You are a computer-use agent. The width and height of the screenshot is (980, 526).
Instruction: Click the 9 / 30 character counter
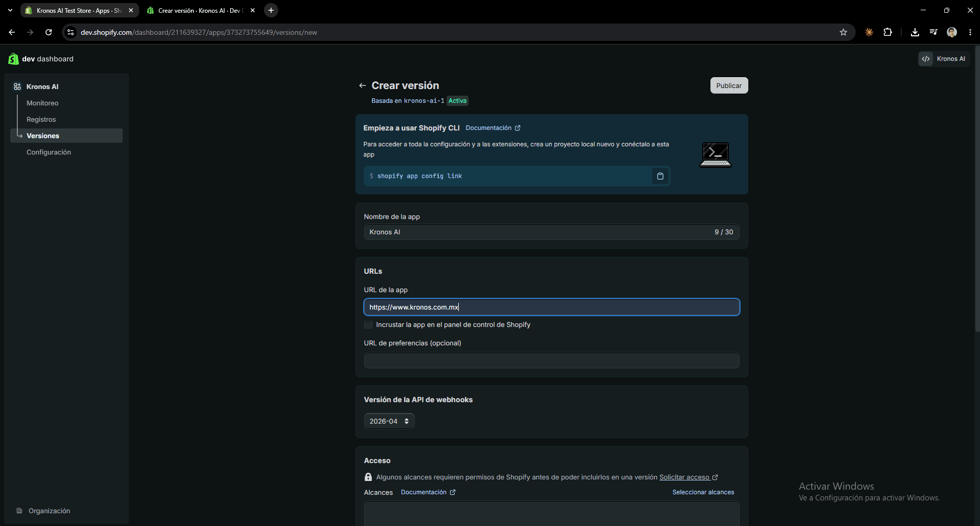(x=724, y=232)
